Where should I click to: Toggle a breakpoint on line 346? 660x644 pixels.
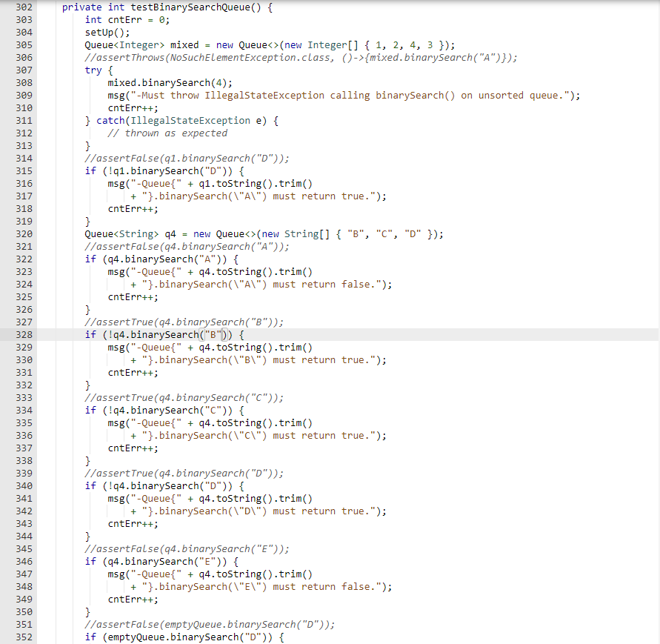(x=24, y=561)
